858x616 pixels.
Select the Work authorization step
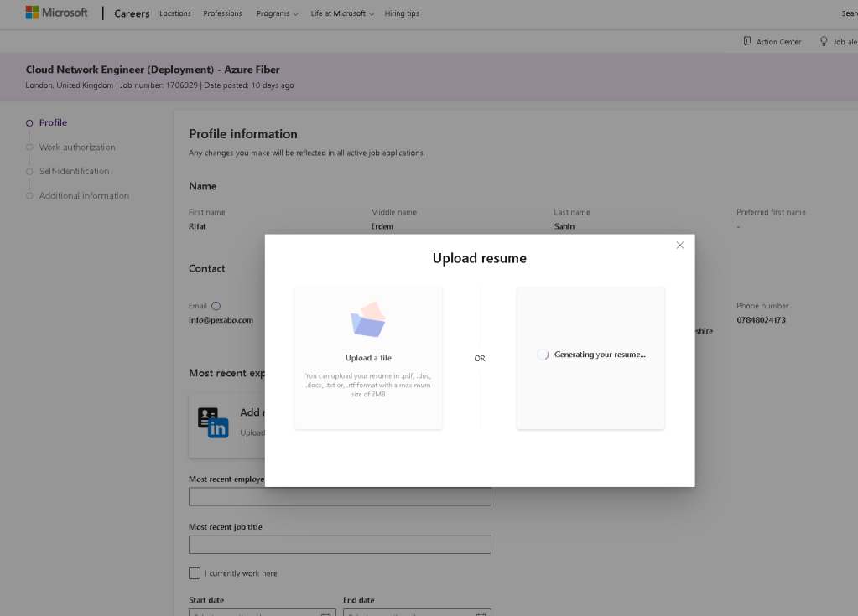pyautogui.click(x=77, y=148)
